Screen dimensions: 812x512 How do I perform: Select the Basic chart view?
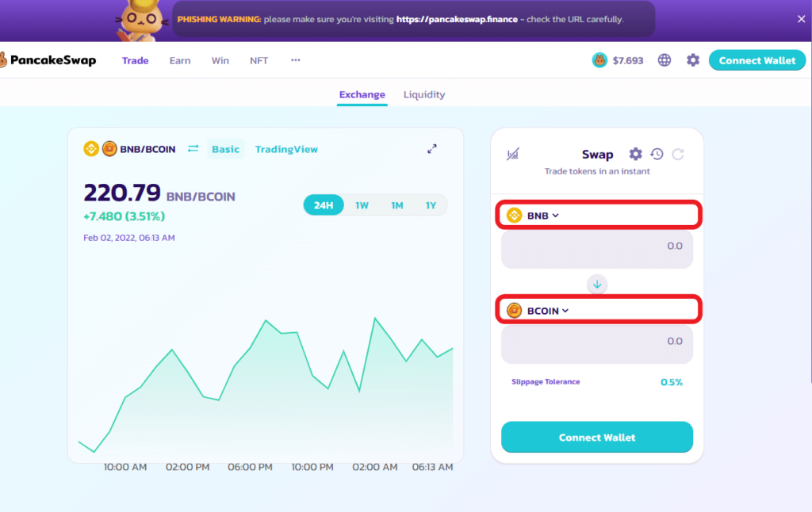tap(225, 149)
